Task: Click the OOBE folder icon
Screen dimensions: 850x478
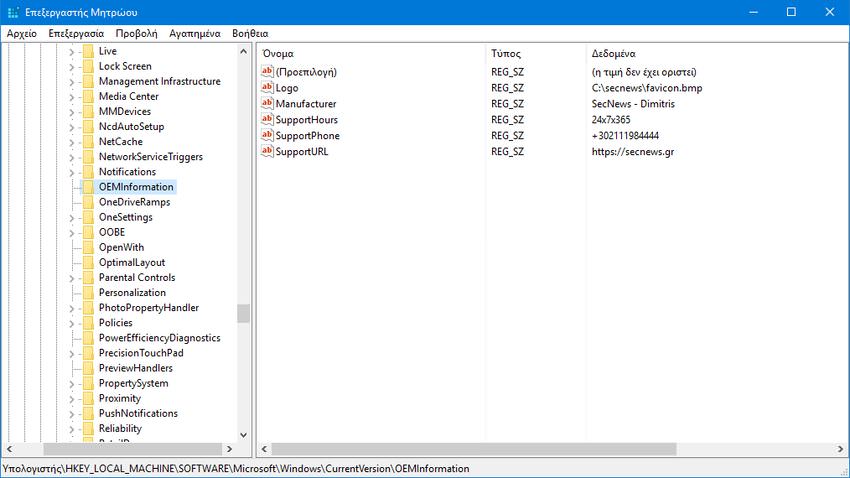Action: tap(88, 232)
